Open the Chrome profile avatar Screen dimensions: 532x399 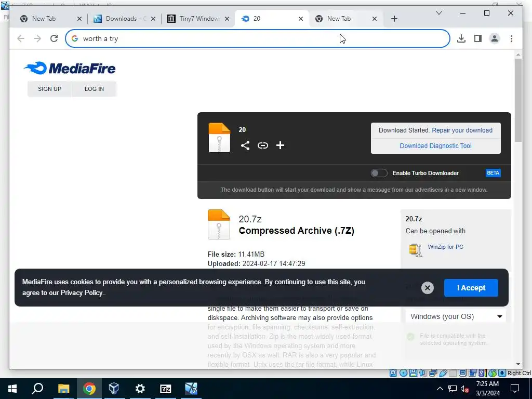(495, 38)
